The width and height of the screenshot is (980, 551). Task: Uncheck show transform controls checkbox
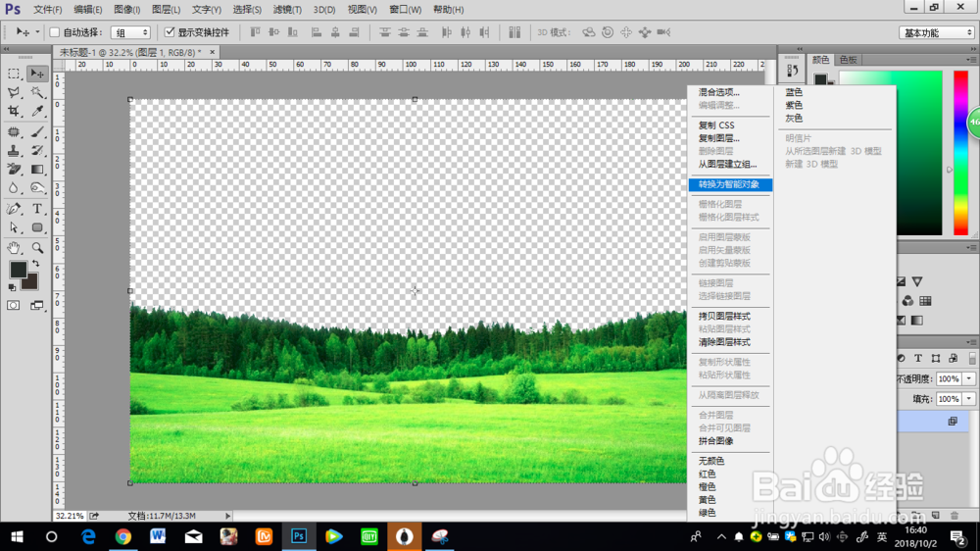click(170, 32)
